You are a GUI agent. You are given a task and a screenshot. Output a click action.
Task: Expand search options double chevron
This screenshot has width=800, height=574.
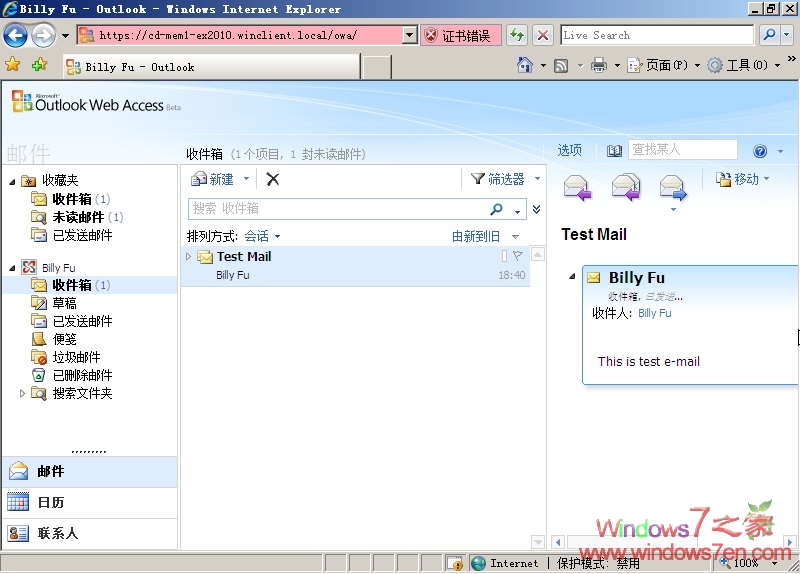[x=536, y=209]
